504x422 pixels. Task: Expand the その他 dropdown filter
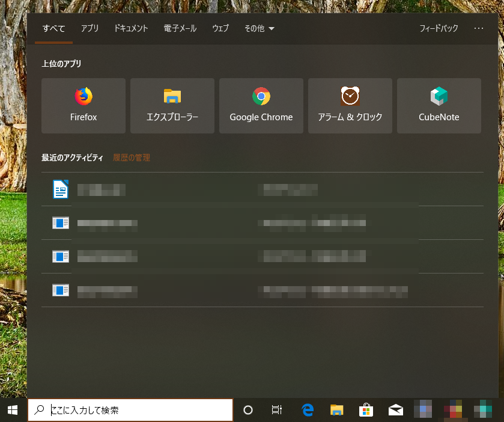(x=260, y=28)
